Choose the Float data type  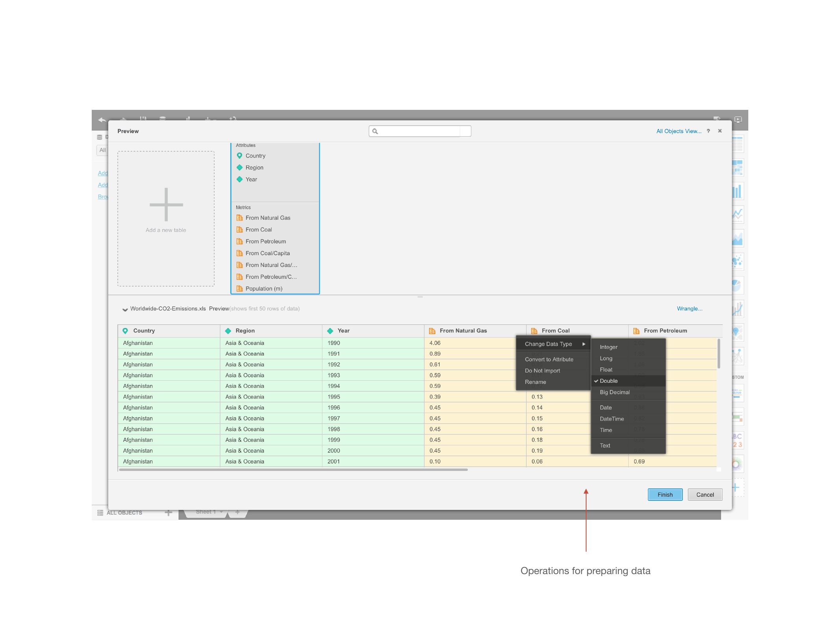(x=628, y=370)
